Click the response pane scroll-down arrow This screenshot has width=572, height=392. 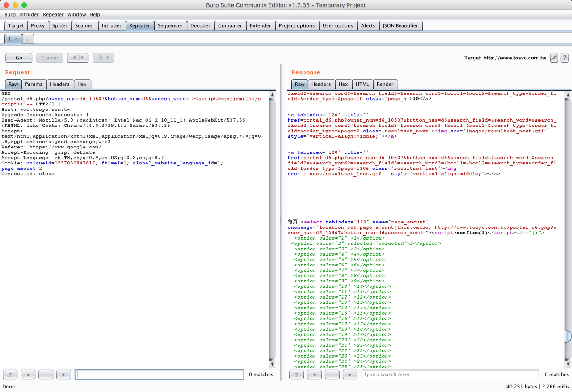click(x=568, y=364)
